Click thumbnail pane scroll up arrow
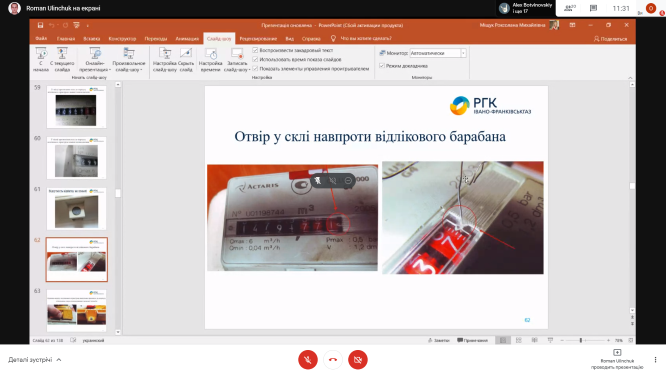 coord(118,85)
